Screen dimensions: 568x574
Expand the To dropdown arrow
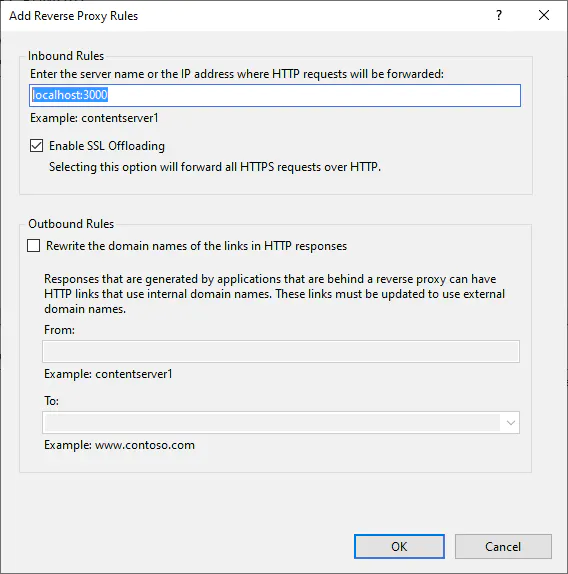(511, 422)
